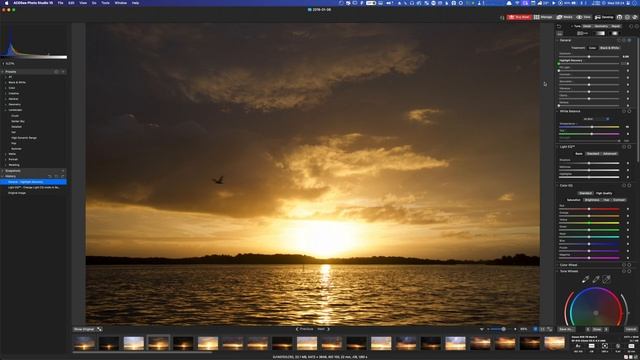Select Light EQ Advanced mode
The height and width of the screenshot is (360, 640).
(610, 154)
